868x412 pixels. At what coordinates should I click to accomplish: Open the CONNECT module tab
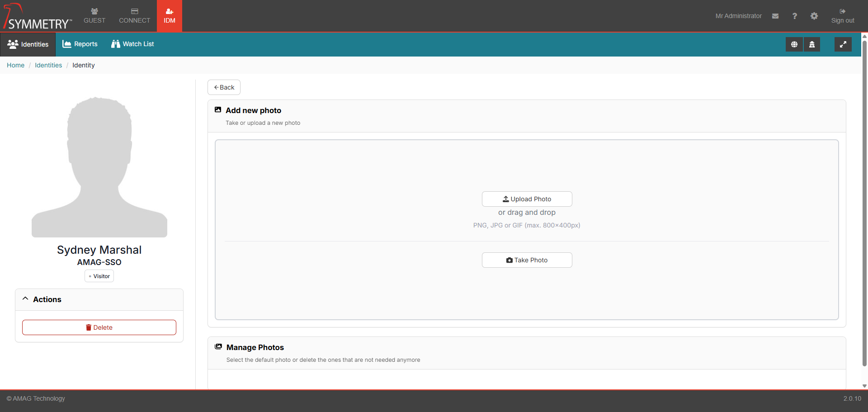(134, 16)
